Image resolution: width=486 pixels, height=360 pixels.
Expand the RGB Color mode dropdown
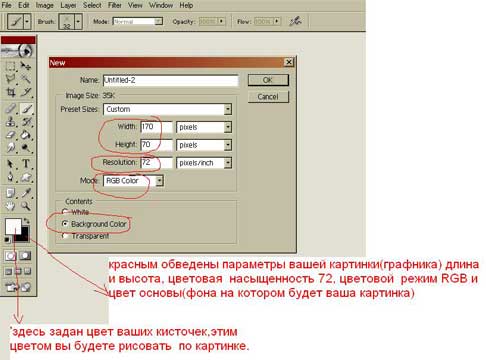133,181
